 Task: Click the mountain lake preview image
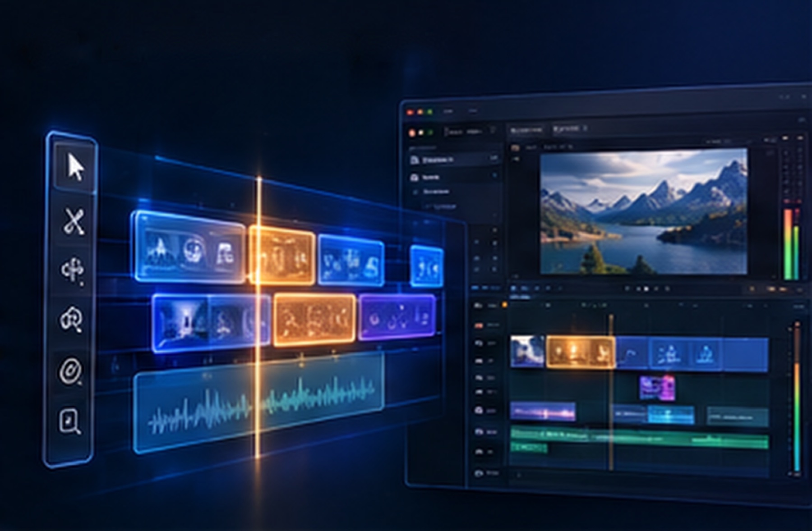coord(643,211)
